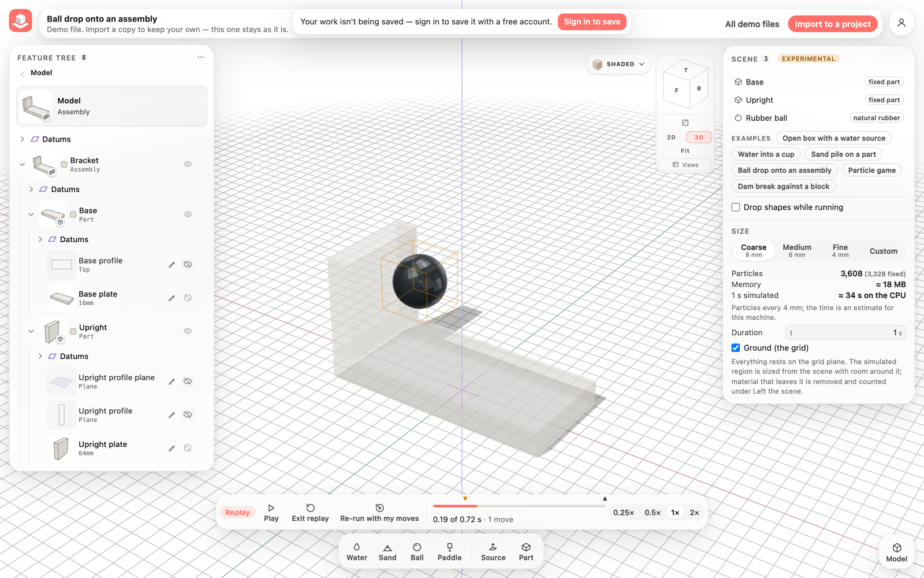The width and height of the screenshot is (924, 578).
Task: Show the hidden Base profile
Action: click(x=188, y=265)
